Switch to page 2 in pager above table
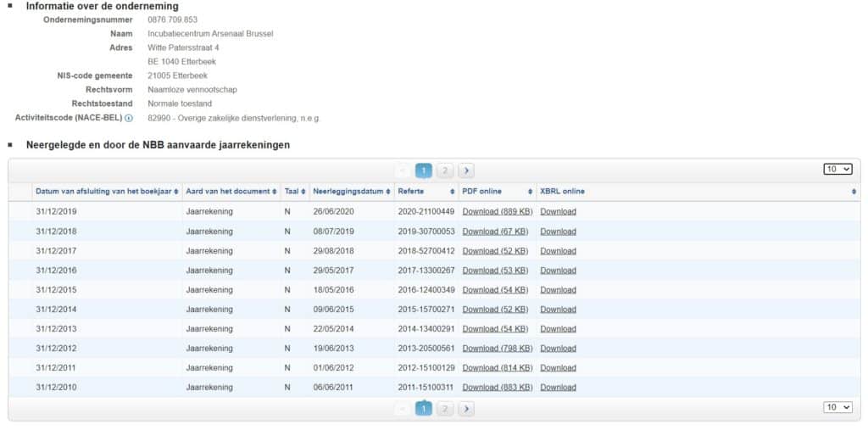This screenshot has height=430, width=868. tap(445, 170)
